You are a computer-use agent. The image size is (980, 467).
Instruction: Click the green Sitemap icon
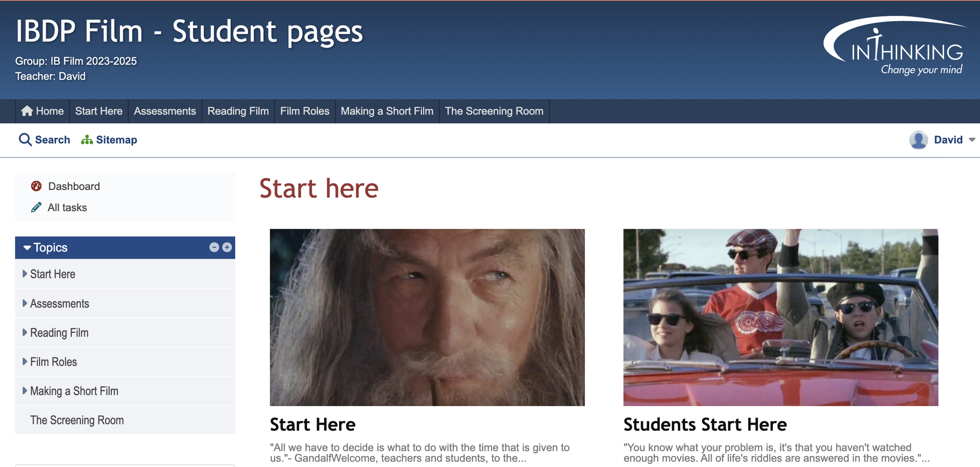pos(87,140)
